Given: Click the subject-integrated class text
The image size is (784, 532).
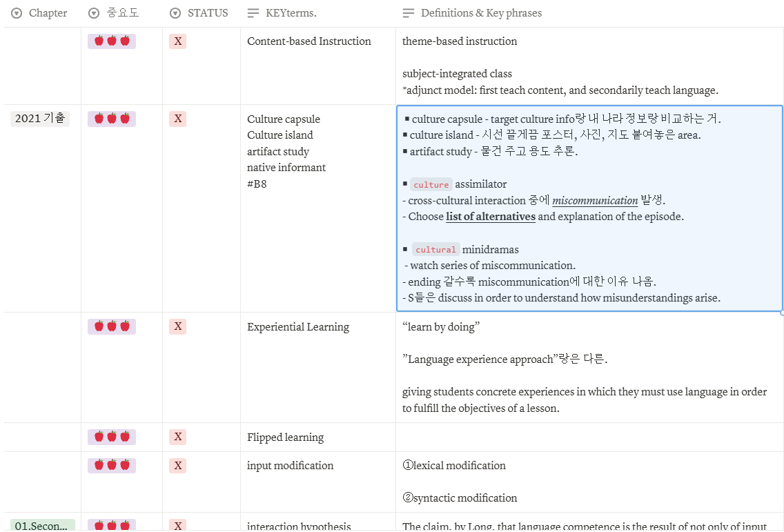Looking at the screenshot, I should click(457, 74).
